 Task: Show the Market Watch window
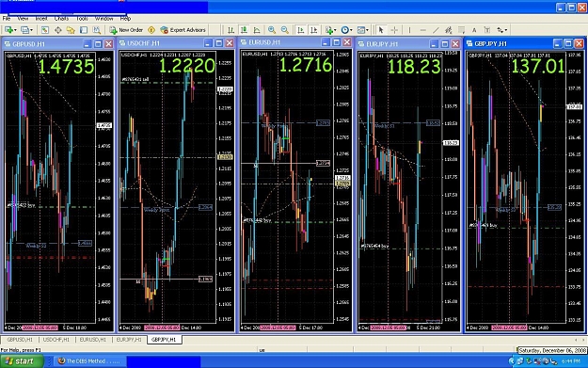click(45, 30)
